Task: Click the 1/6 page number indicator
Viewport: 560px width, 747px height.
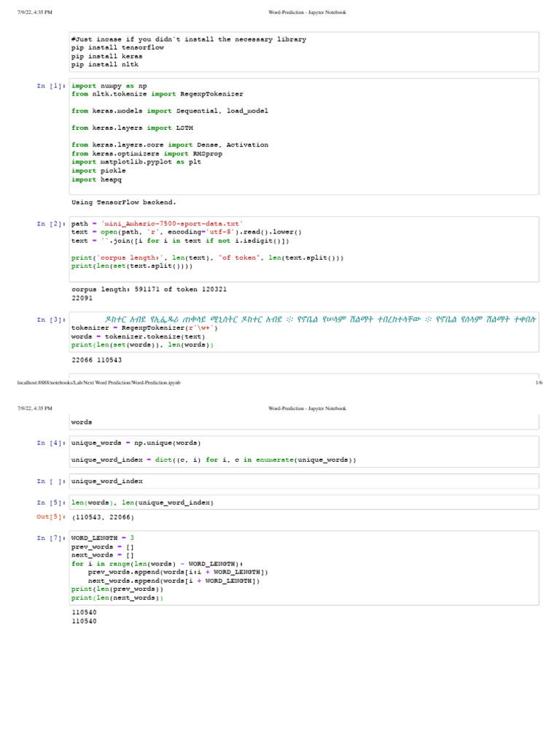Action: pyautogui.click(x=538, y=382)
